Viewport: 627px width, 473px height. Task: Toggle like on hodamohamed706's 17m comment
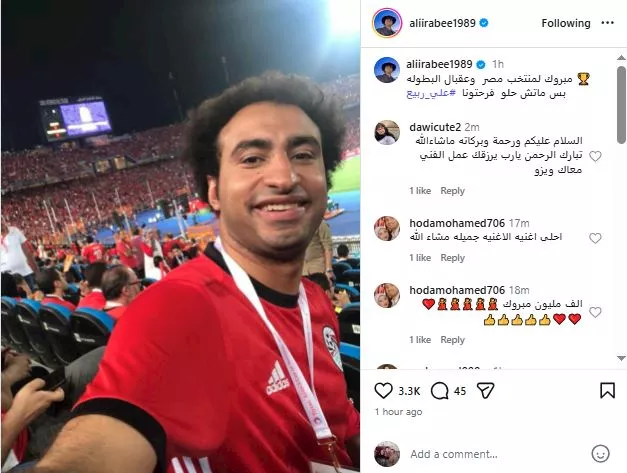pyautogui.click(x=595, y=238)
